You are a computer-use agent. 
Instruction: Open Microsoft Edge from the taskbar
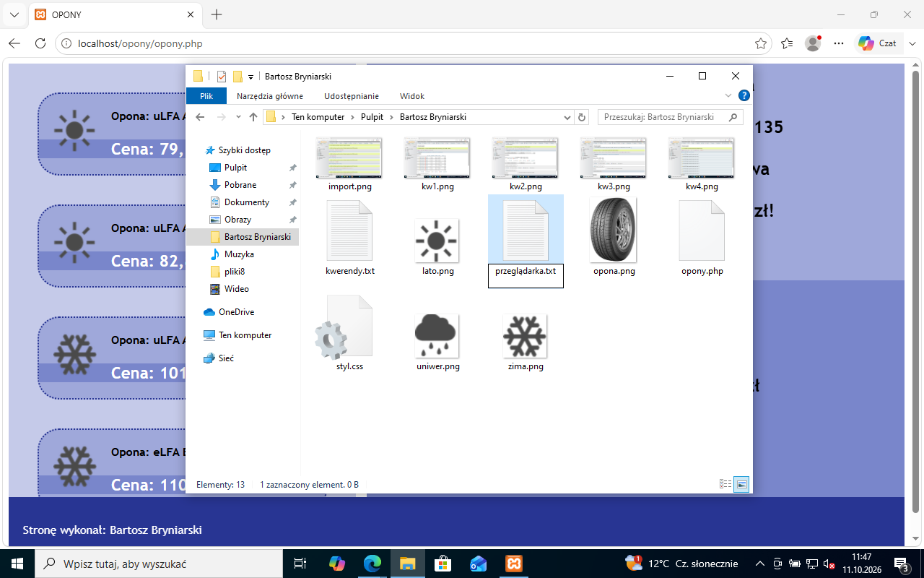coord(372,564)
